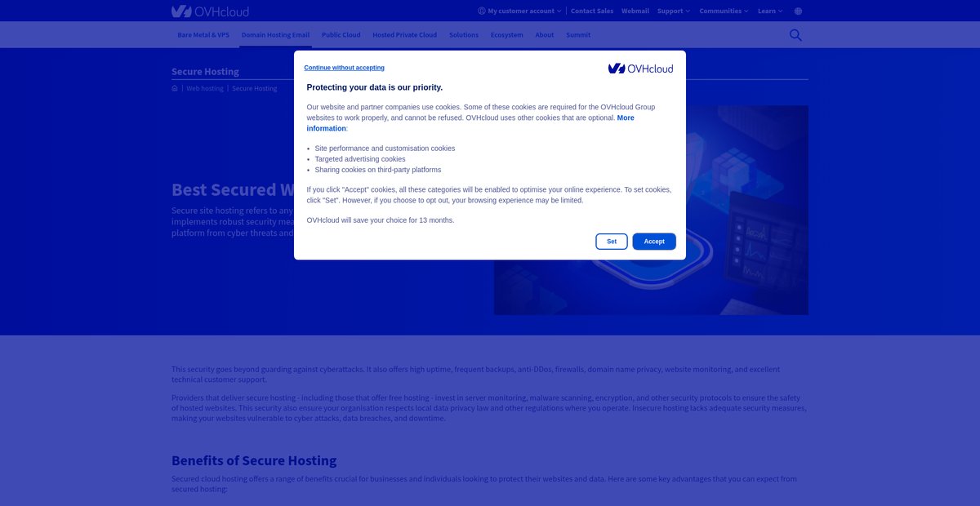Click the Secure Hosting breadcrumb item
This screenshot has height=506, width=980.
click(x=254, y=88)
